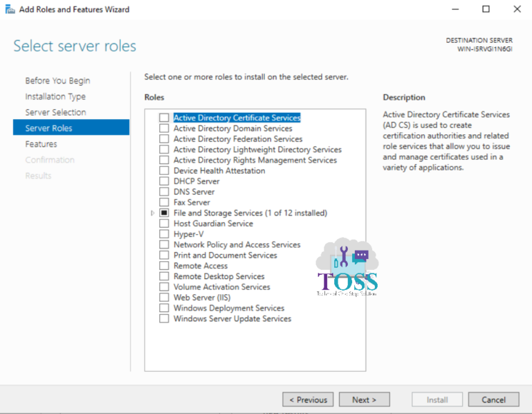Check Active Directory Domain Services checkbox
The image size is (532, 414).
[x=164, y=128]
